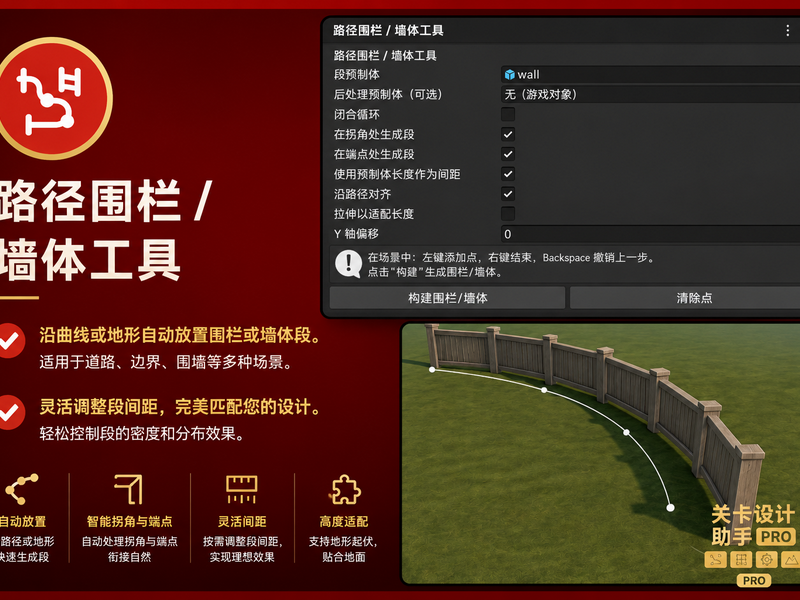Click the 高度适配 puzzle piece icon

(344, 490)
